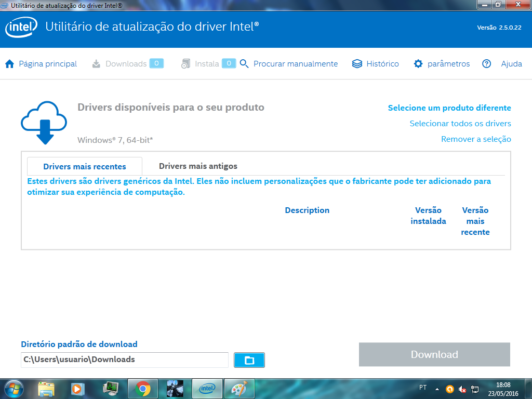The image size is (532, 399).
Task: Open Google Chrome from the taskbar
Action: (143, 389)
